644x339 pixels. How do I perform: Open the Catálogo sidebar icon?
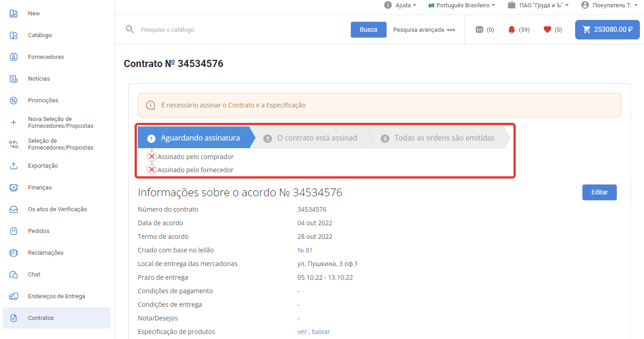coord(14,35)
